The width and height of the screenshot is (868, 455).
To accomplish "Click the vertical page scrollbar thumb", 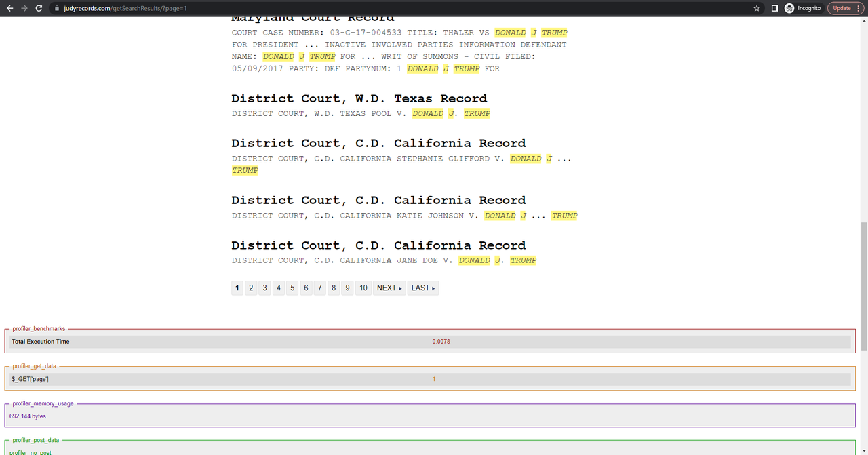I will 863,285.
